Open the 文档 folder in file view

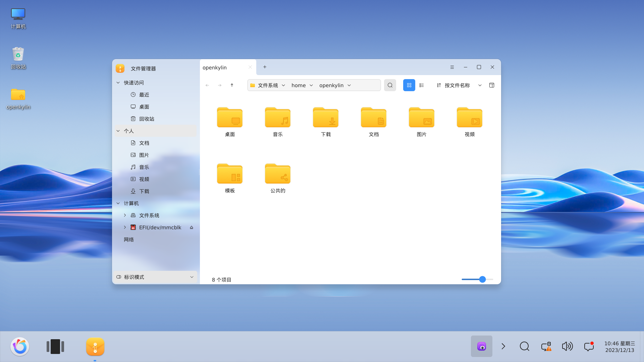[374, 122]
